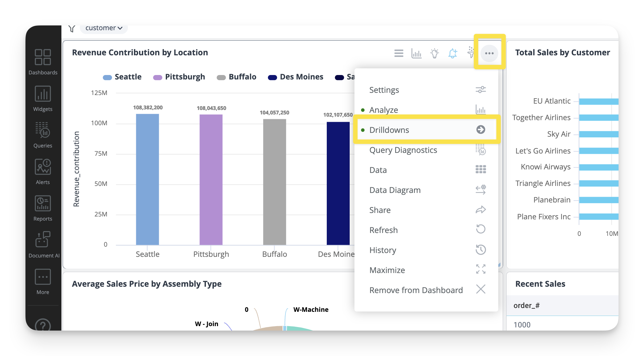The image size is (644, 356).
Task: Click the lightbulb insights icon
Action: (434, 53)
